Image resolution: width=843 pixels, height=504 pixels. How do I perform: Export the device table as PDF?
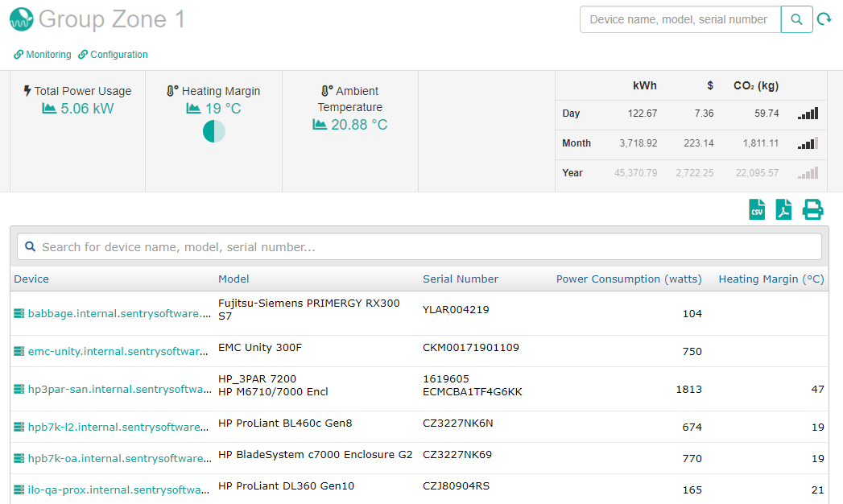[x=783, y=209]
